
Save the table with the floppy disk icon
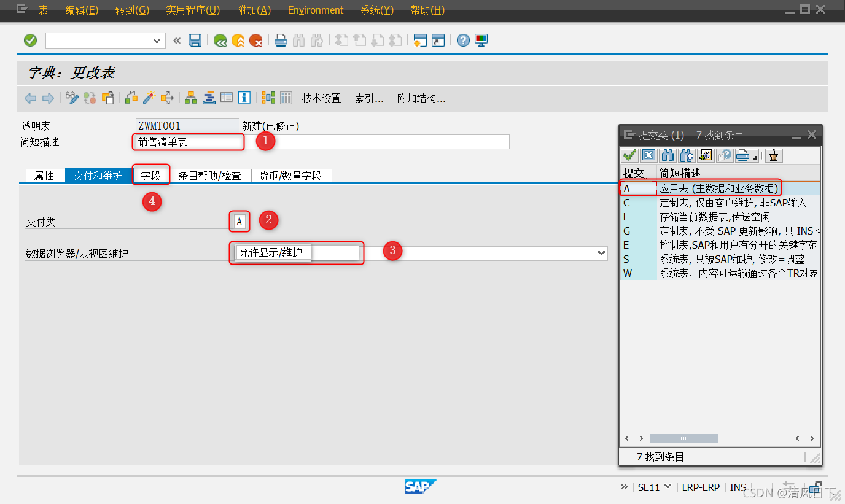point(195,41)
